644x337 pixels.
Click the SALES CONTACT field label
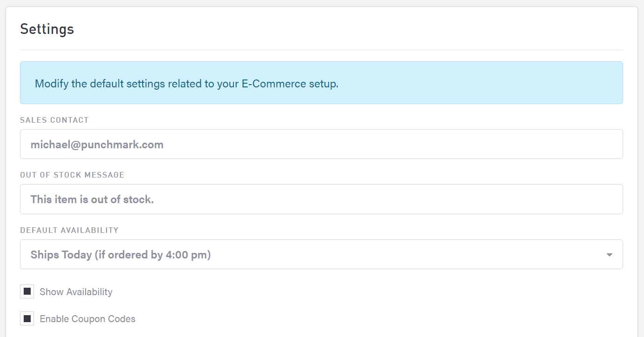pyautogui.click(x=54, y=120)
